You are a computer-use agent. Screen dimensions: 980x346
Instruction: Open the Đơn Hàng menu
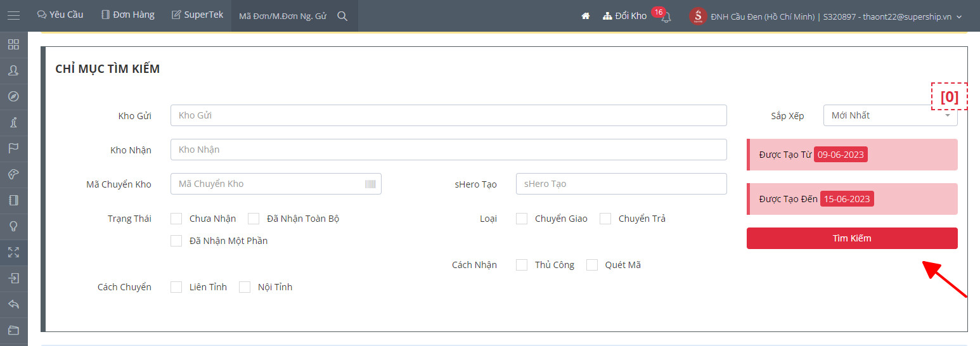tap(128, 15)
